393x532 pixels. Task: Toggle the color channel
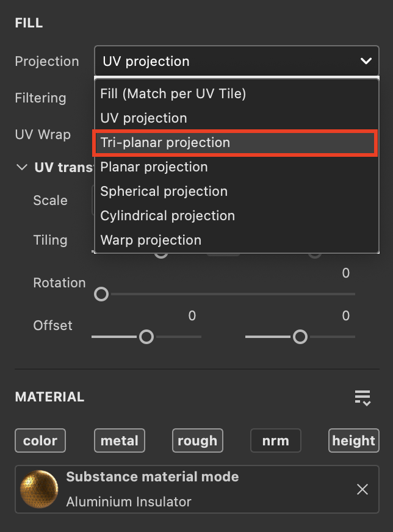40,440
